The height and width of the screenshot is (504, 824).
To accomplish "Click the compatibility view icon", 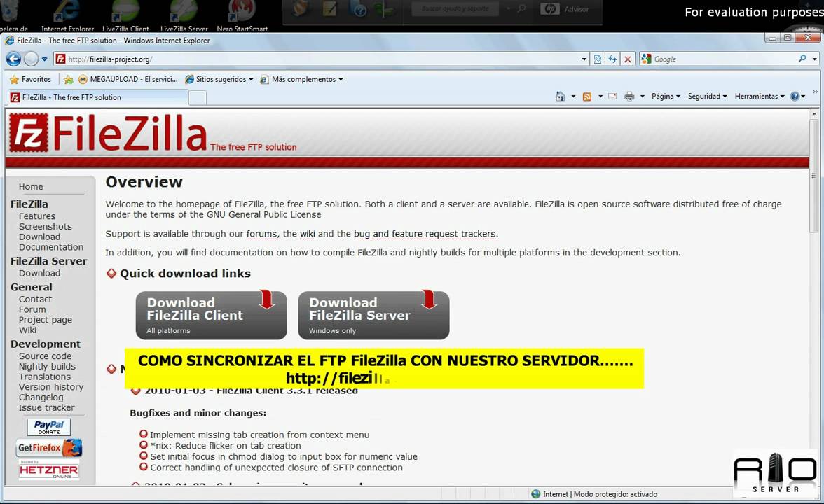I will coord(598,59).
